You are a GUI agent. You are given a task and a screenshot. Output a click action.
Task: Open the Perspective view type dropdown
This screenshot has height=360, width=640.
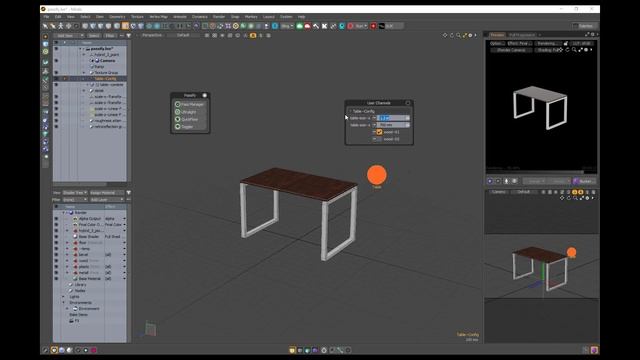click(151, 36)
